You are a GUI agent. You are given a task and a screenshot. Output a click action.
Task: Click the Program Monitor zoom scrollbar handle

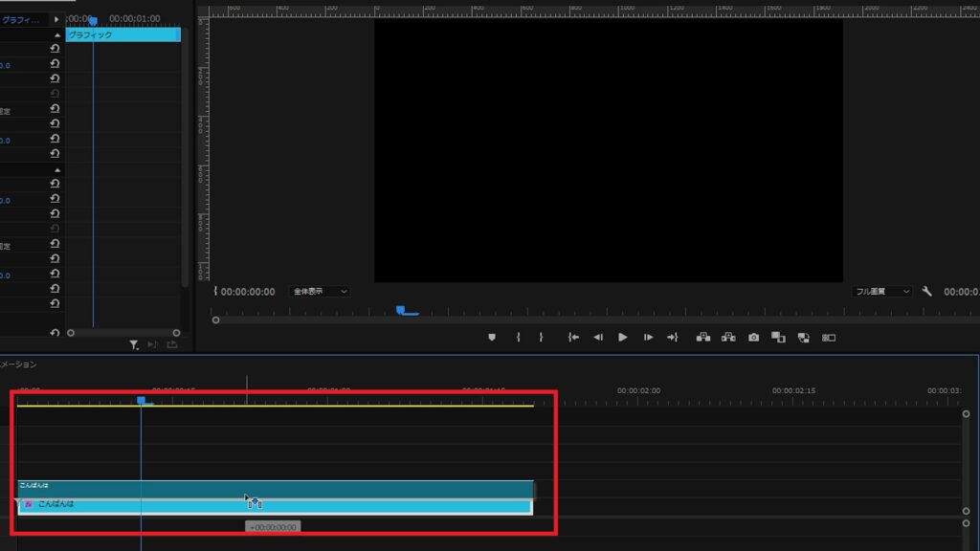[215, 320]
